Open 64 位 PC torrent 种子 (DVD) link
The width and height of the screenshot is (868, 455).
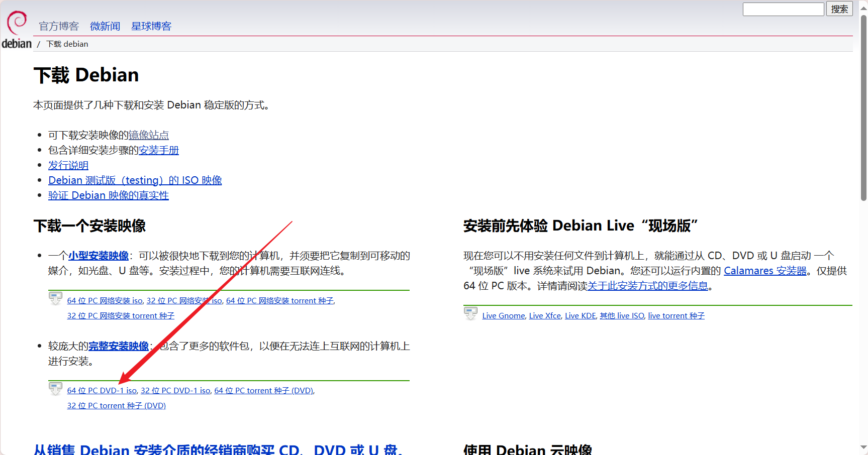(x=264, y=391)
